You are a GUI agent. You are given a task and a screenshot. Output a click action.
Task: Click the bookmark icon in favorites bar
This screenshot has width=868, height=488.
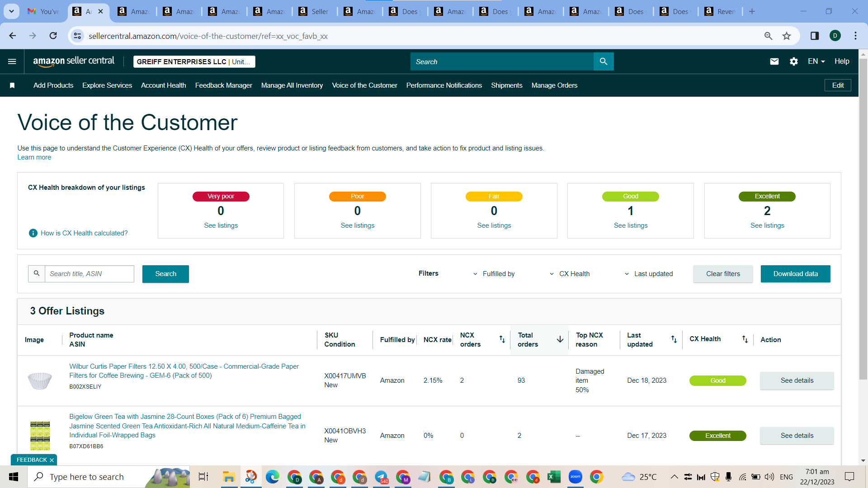coord(12,85)
